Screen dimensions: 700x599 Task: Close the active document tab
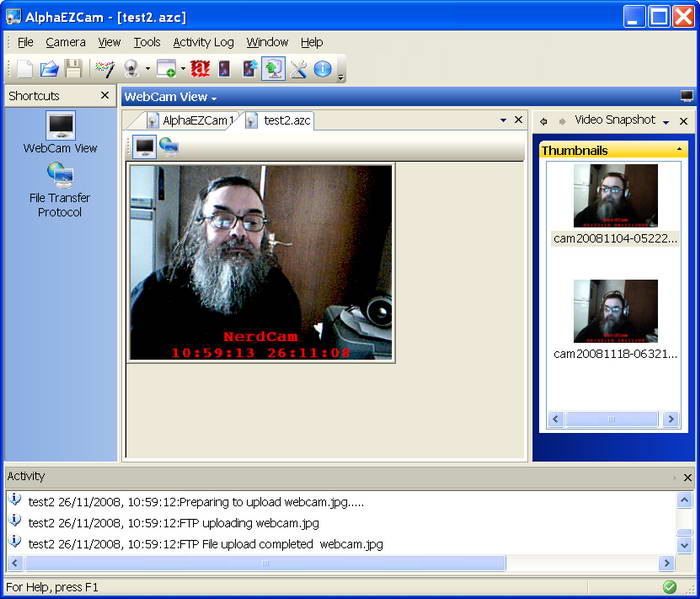(518, 120)
